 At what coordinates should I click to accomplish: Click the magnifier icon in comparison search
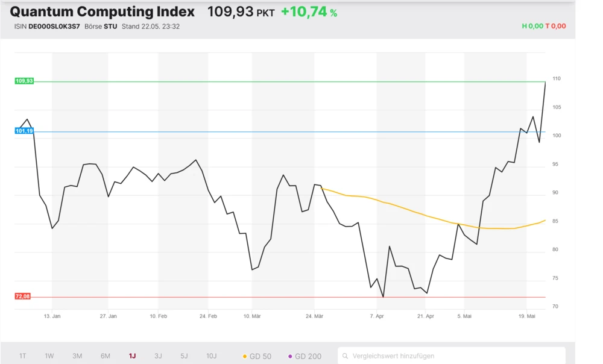point(346,356)
